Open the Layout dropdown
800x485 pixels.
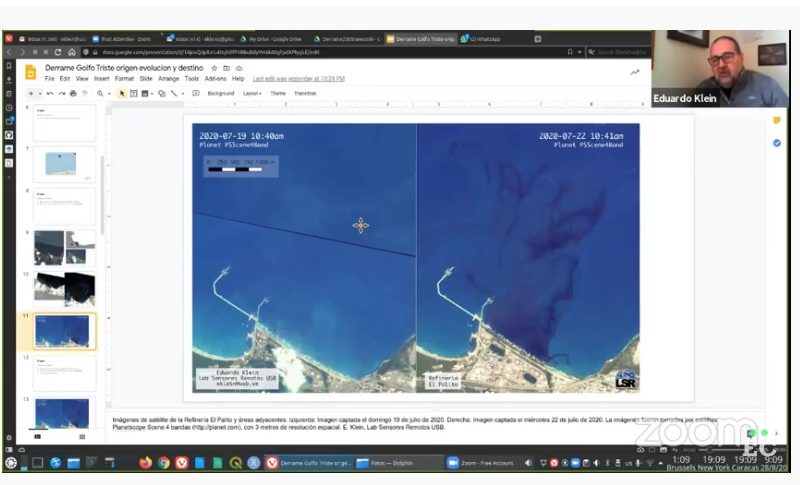point(252,93)
